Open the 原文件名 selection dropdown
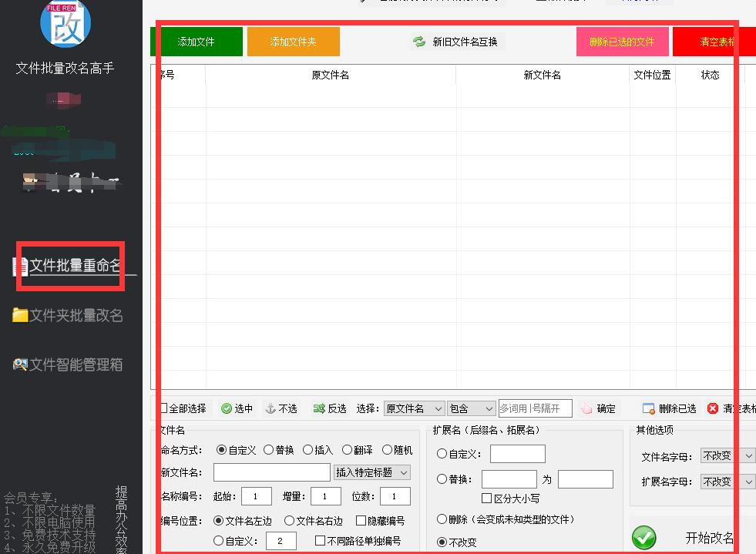 click(415, 408)
